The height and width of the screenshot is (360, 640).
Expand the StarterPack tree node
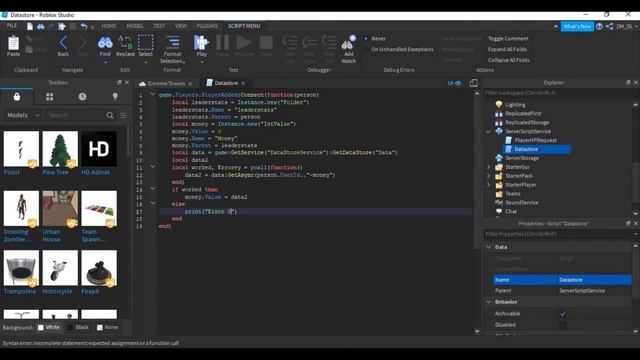488,176
